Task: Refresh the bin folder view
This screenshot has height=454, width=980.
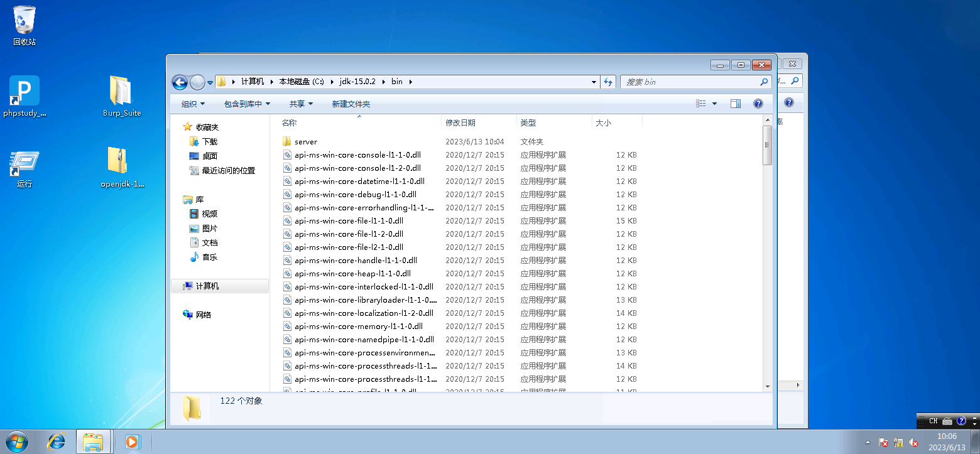Action: coord(608,82)
